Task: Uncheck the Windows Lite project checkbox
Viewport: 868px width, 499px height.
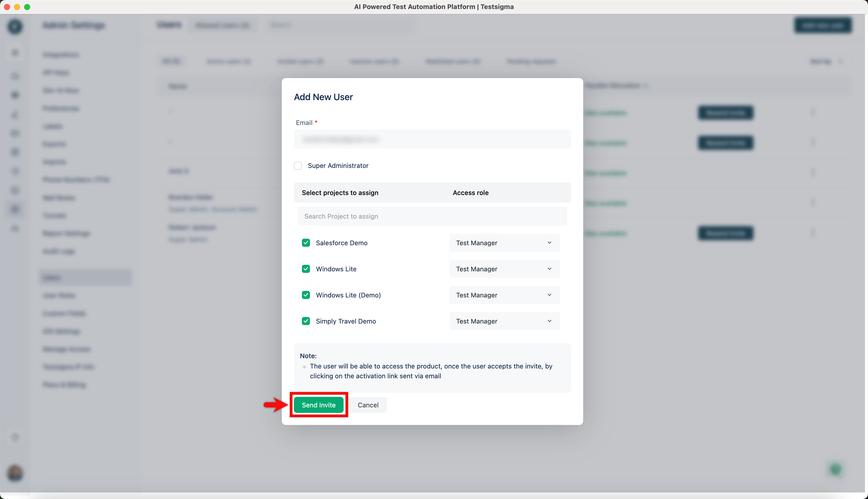Action: coord(306,269)
